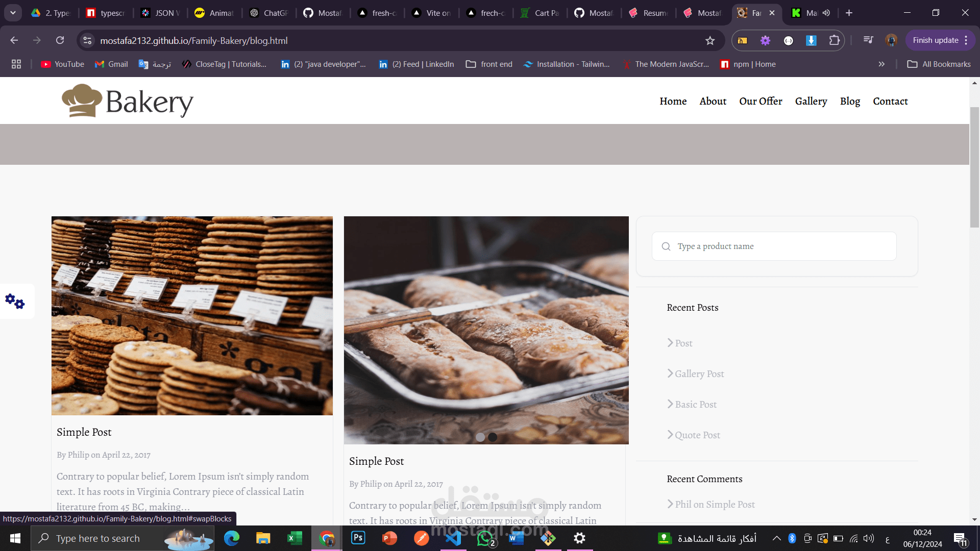Reload the bakery blog page
The height and width of the screenshot is (551, 980).
coord(60,40)
